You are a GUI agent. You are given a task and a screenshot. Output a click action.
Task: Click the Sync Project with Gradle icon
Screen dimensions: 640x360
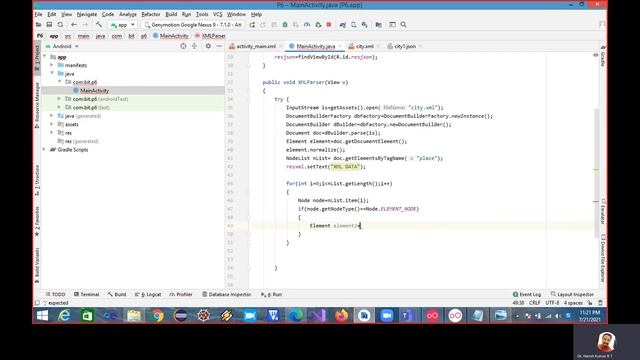pyautogui.click(x=342, y=25)
